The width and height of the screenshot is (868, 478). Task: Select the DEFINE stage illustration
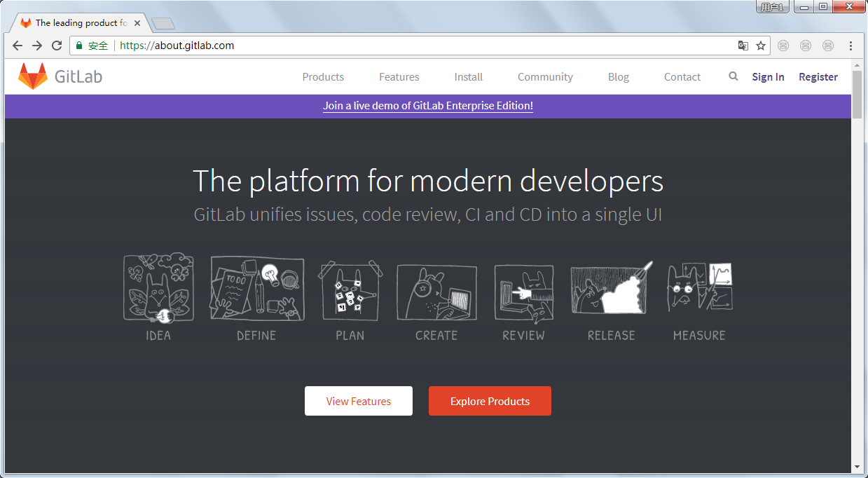[257, 288]
